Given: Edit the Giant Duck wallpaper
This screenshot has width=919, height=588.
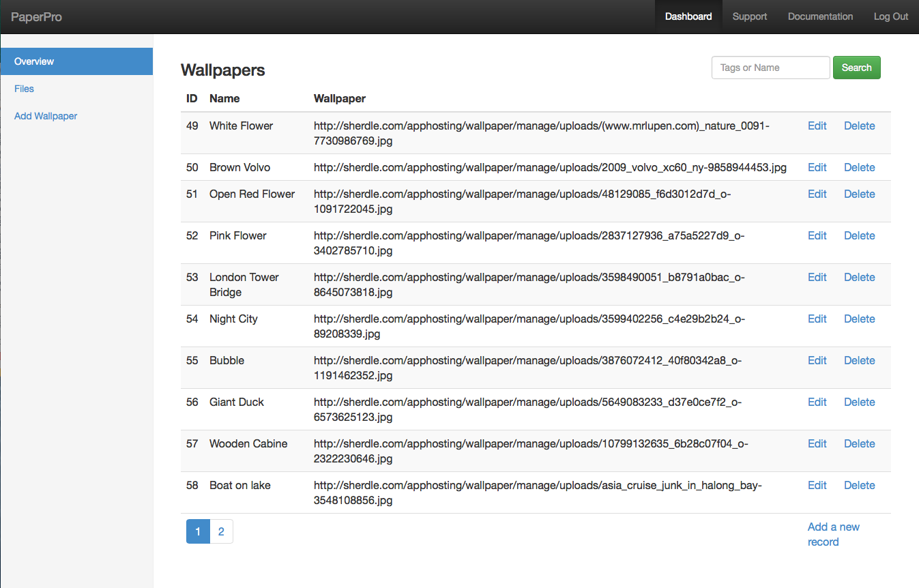Looking at the screenshot, I should tap(817, 402).
